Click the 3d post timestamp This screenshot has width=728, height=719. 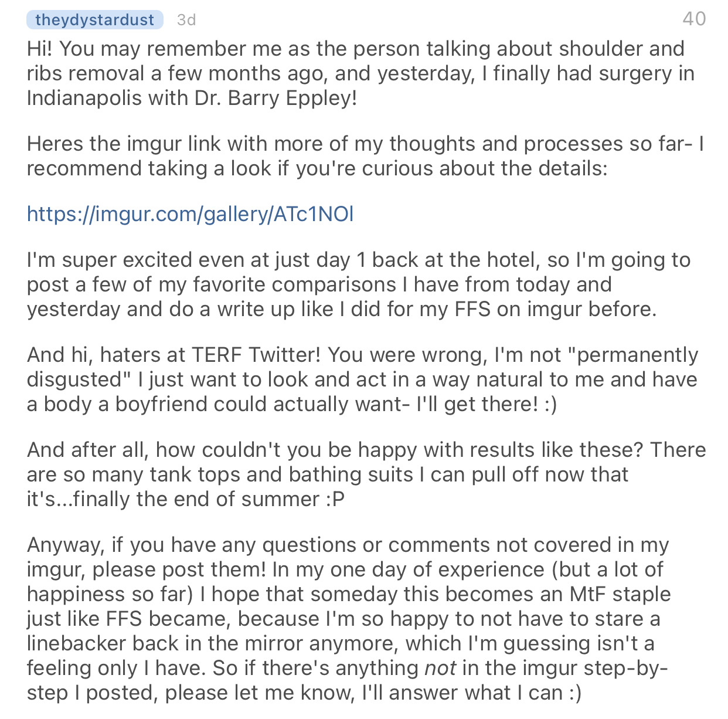click(186, 20)
